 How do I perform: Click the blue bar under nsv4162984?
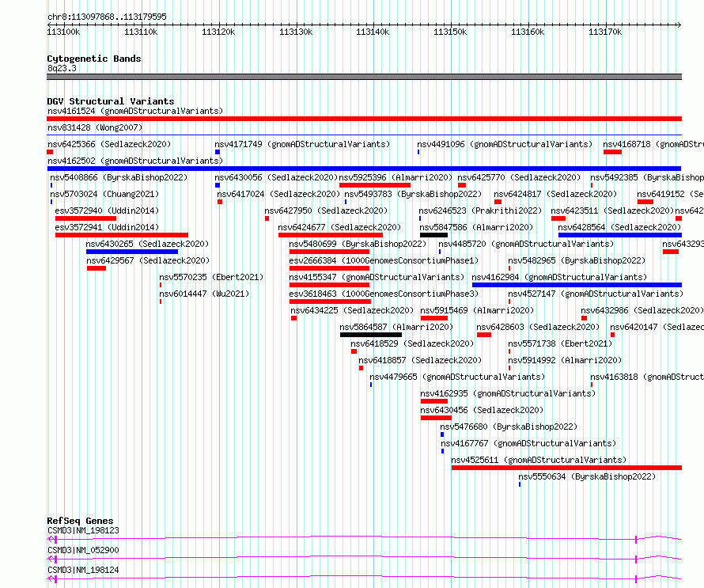[577, 285]
